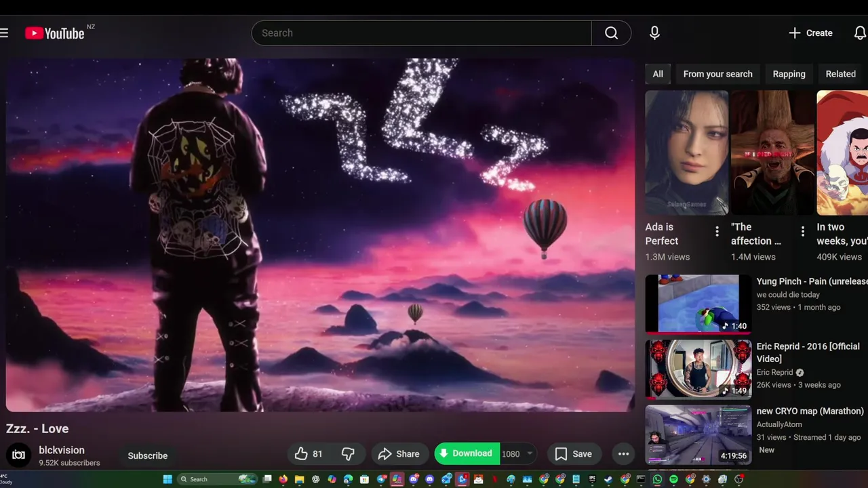Like the video with thumbs up

click(309, 454)
